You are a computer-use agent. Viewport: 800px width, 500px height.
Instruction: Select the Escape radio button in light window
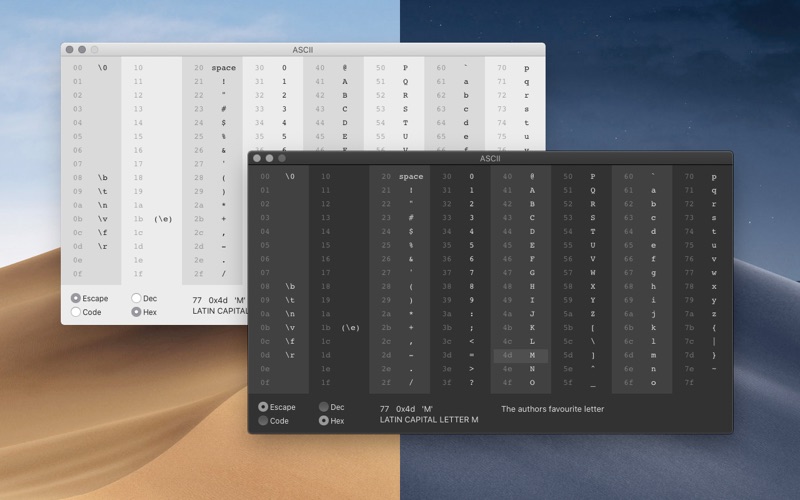pos(76,298)
